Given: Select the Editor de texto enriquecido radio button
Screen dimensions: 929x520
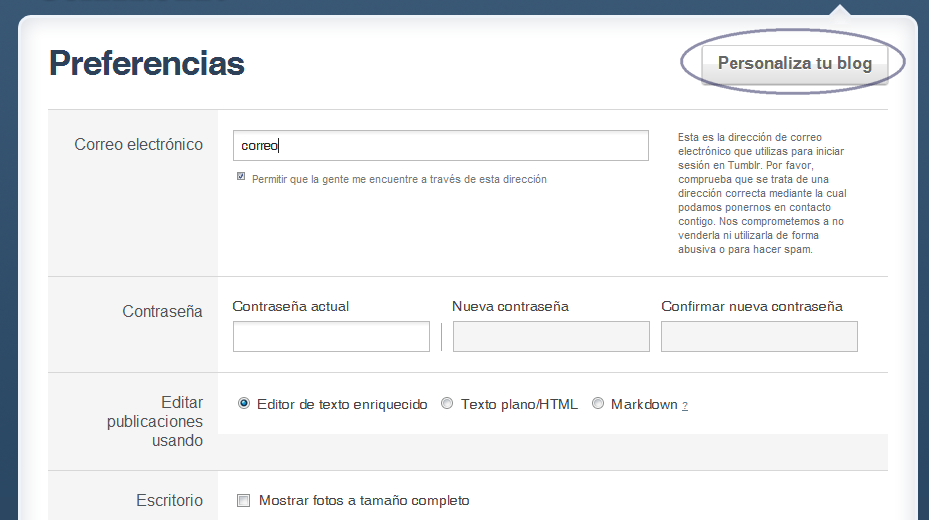Looking at the screenshot, I should click(244, 404).
